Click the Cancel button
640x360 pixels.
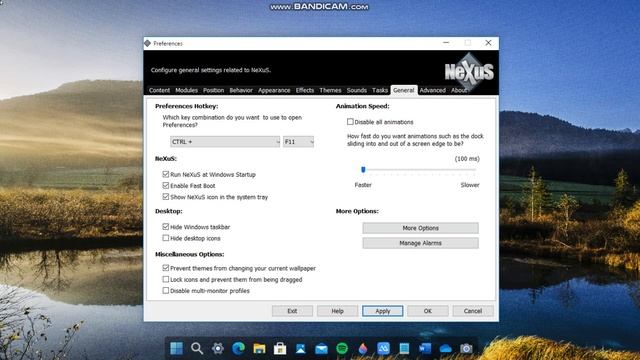point(473,311)
